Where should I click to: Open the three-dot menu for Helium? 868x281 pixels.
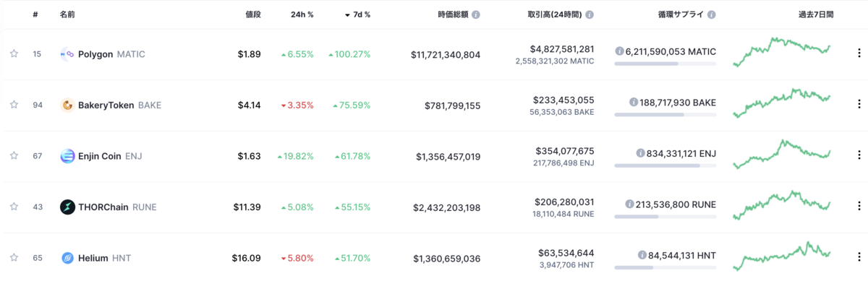tap(859, 256)
